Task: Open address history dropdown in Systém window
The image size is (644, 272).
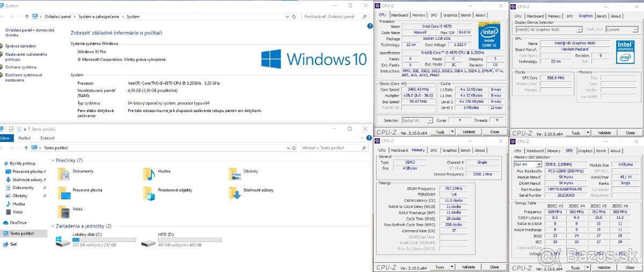Action: coord(287,17)
